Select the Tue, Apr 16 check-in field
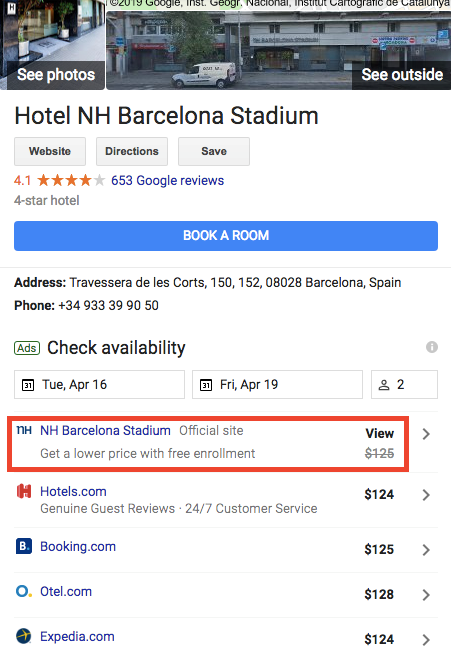Image resolution: width=451 pixels, height=659 pixels. tap(100, 385)
